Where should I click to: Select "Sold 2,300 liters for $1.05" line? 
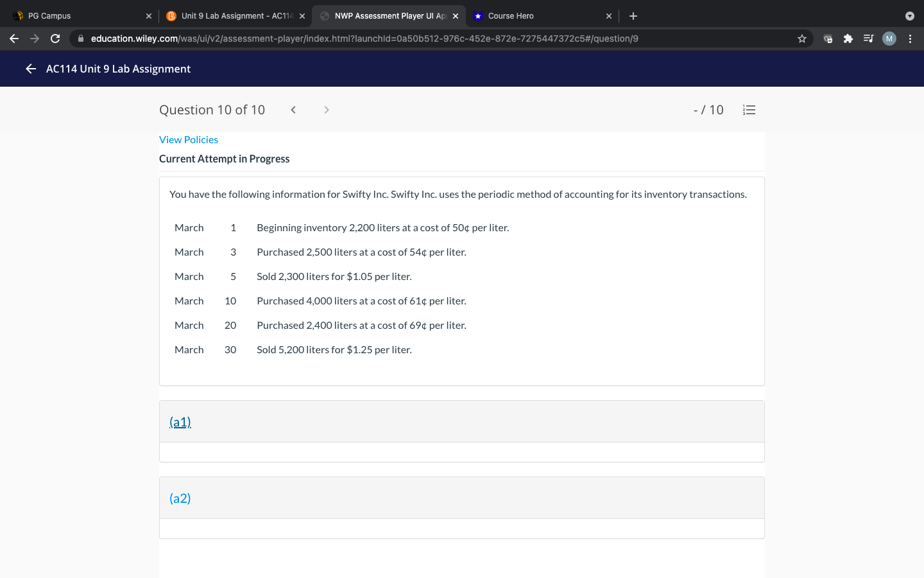[x=334, y=277]
